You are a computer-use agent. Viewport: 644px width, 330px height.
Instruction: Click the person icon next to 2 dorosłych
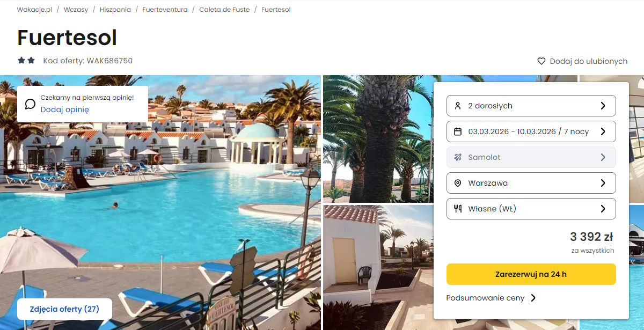458,106
